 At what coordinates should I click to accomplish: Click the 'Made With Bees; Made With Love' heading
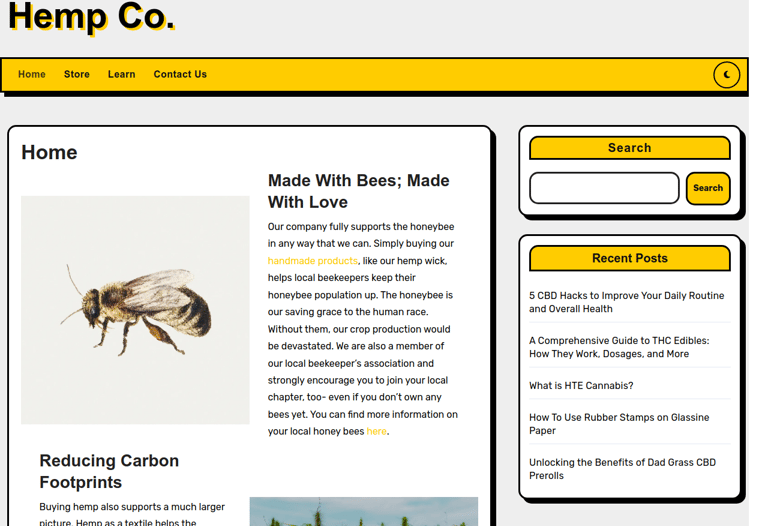(359, 191)
